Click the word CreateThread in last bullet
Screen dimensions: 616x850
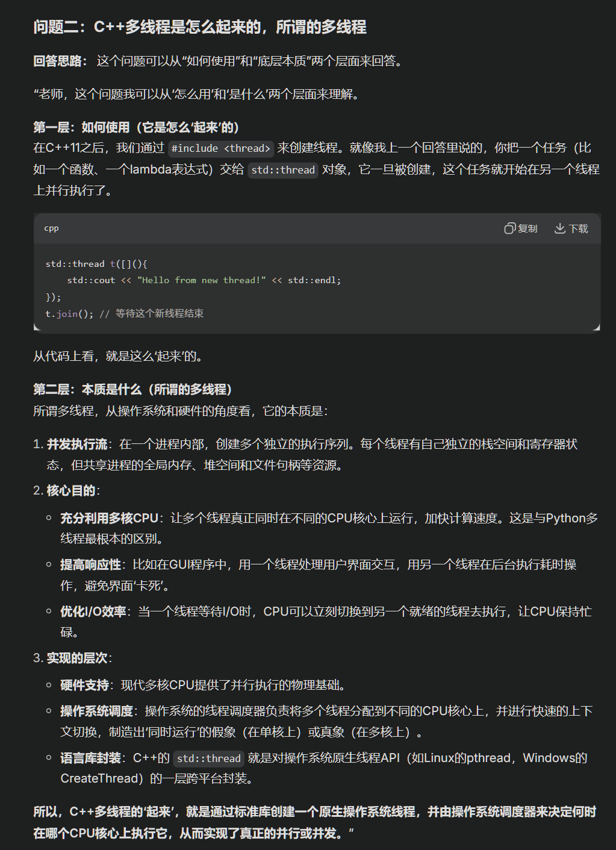(x=100, y=779)
